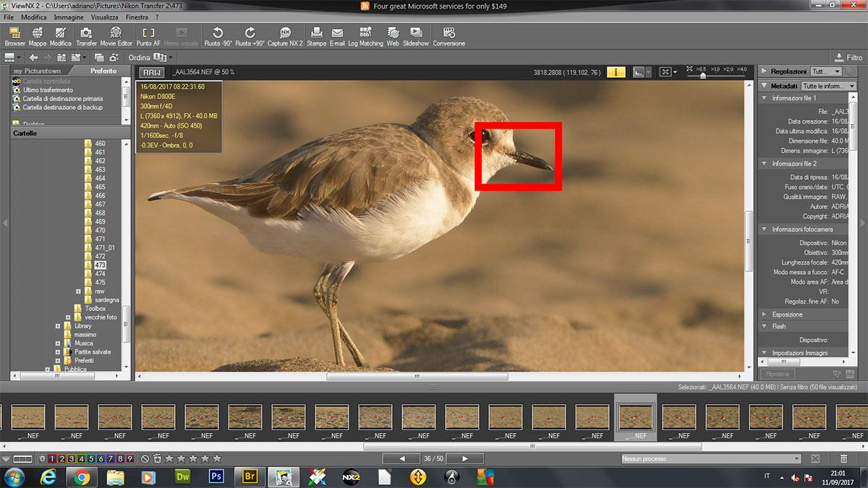This screenshot has width=868, height=488.
Task: Launch Capture NX 2 from the toolbar
Action: pyautogui.click(x=285, y=35)
